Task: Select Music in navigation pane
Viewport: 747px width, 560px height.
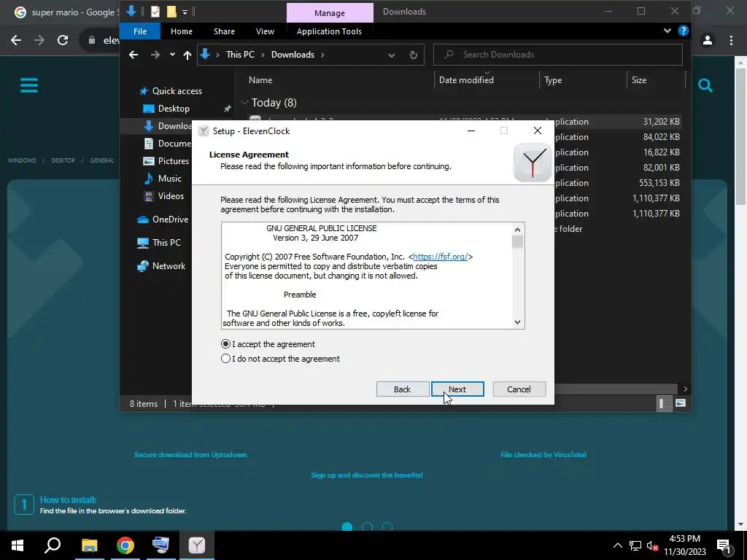Action: coord(163,179)
